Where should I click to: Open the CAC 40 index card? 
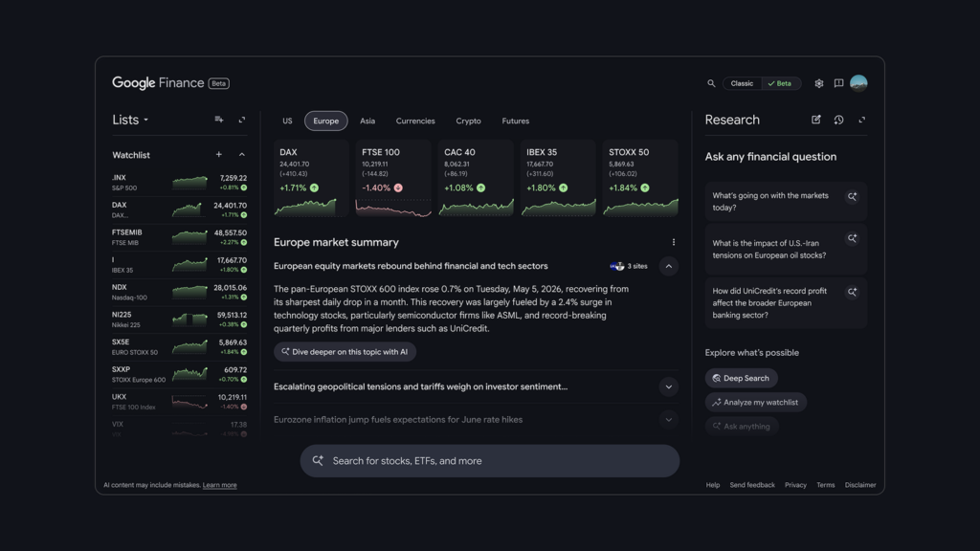click(x=476, y=178)
